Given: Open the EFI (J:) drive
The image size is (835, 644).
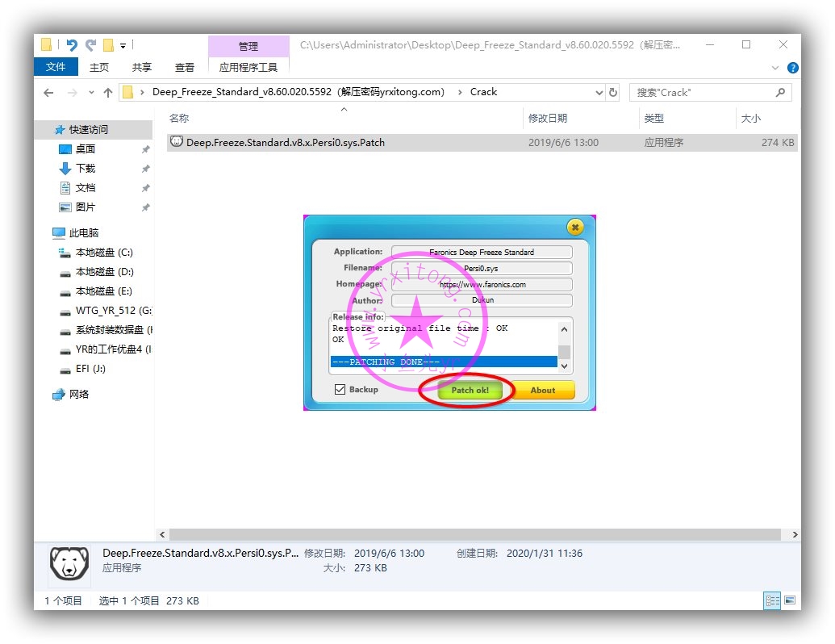Looking at the screenshot, I should point(90,369).
